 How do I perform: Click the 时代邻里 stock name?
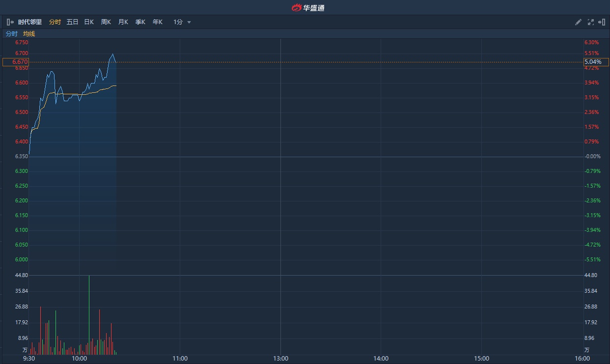tap(30, 22)
